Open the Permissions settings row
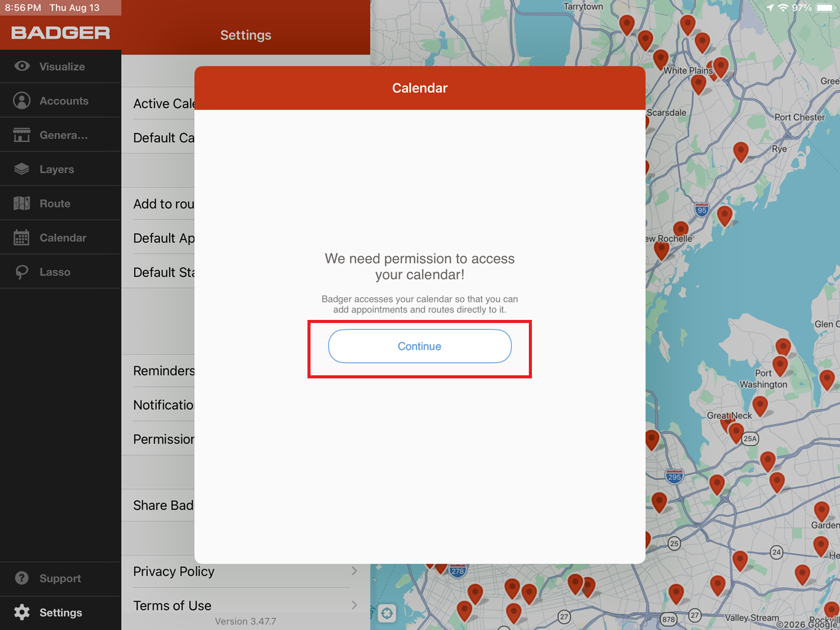 coord(158,439)
